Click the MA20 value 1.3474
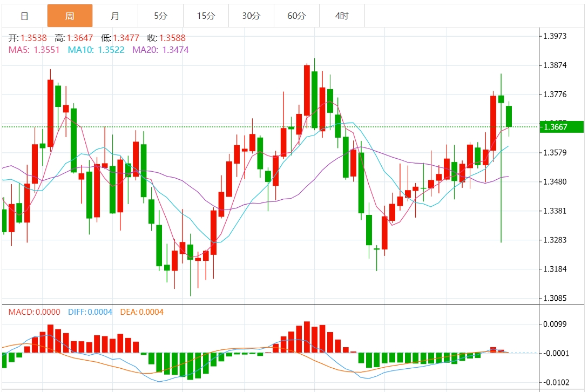588x392 pixels. coord(175,50)
